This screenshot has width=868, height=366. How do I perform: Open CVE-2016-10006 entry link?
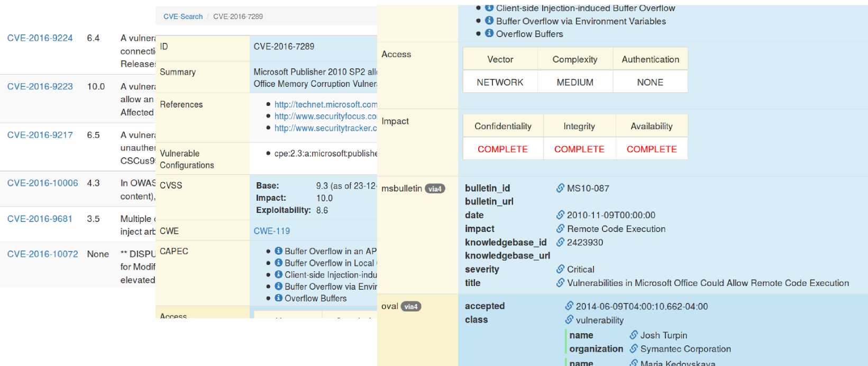(42, 183)
